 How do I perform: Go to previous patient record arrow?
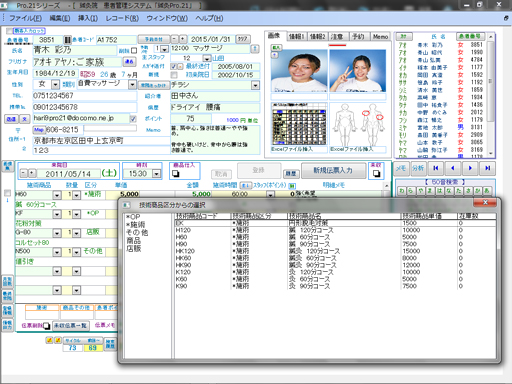click(x=453, y=168)
